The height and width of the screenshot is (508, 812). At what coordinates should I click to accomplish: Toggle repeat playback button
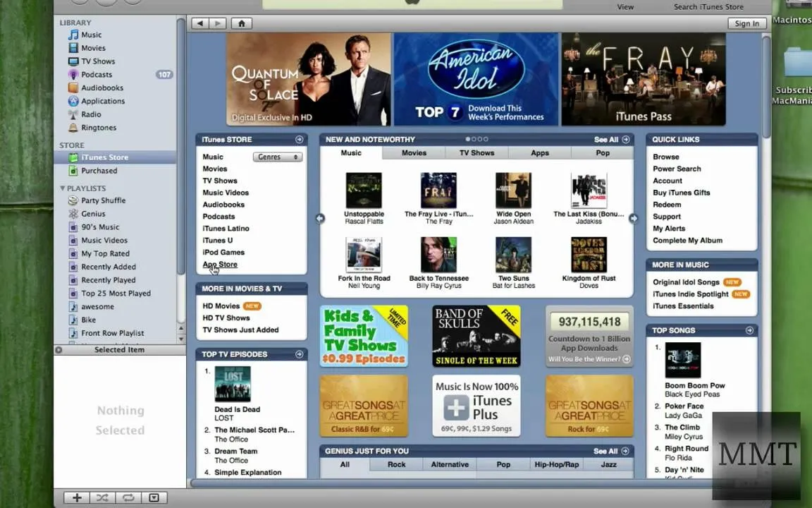tap(128, 497)
